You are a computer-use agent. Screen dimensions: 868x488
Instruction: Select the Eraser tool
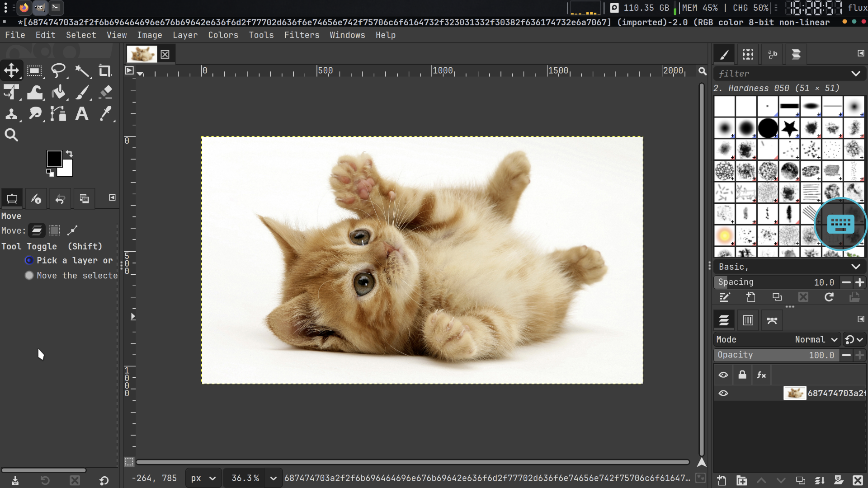pyautogui.click(x=106, y=92)
